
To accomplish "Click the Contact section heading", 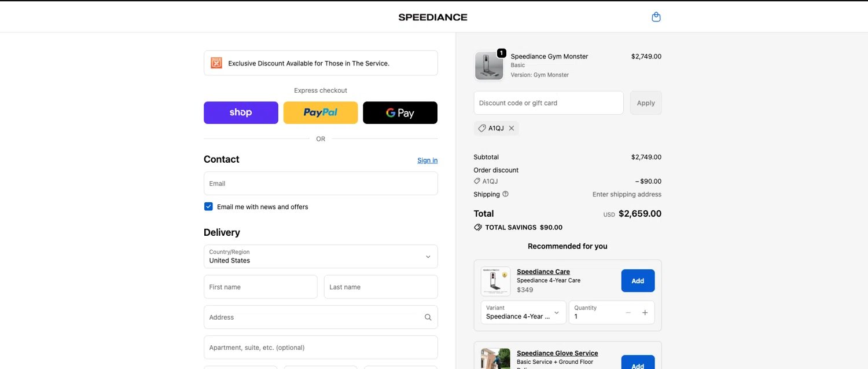I will tap(222, 159).
